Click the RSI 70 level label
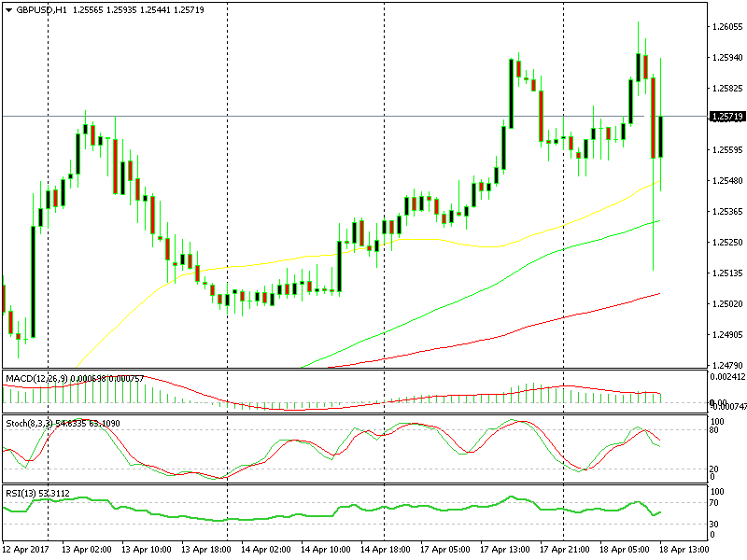 pyautogui.click(x=714, y=503)
